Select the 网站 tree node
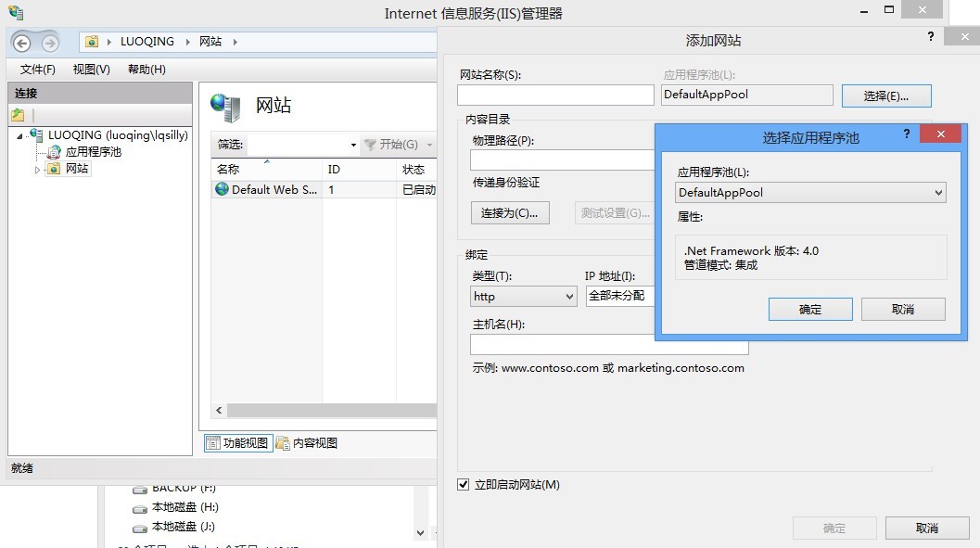The image size is (980, 548). 77,169
